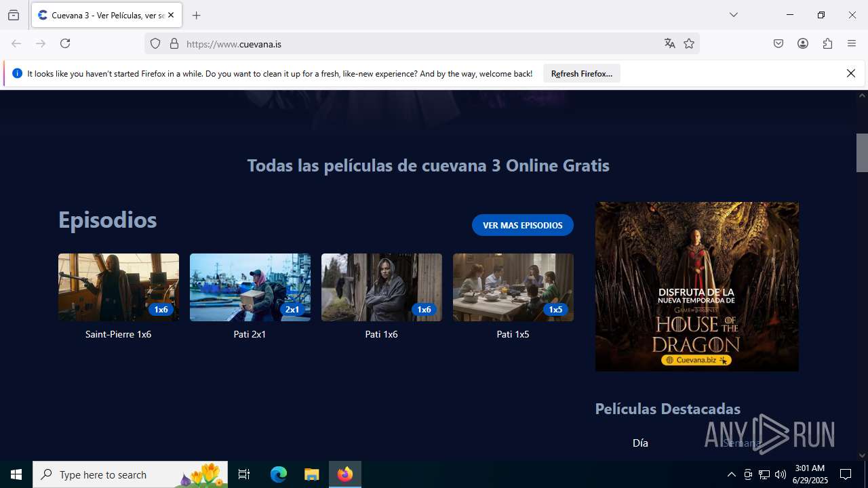Click the scrollbar up arrow
Screen dimensions: 868x488
click(x=862, y=96)
